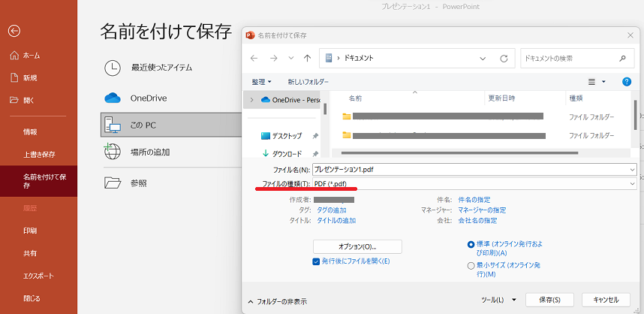Image resolution: width=644 pixels, height=314 pixels.
Task: Click the first folder icon in file list
Action: 347,116
